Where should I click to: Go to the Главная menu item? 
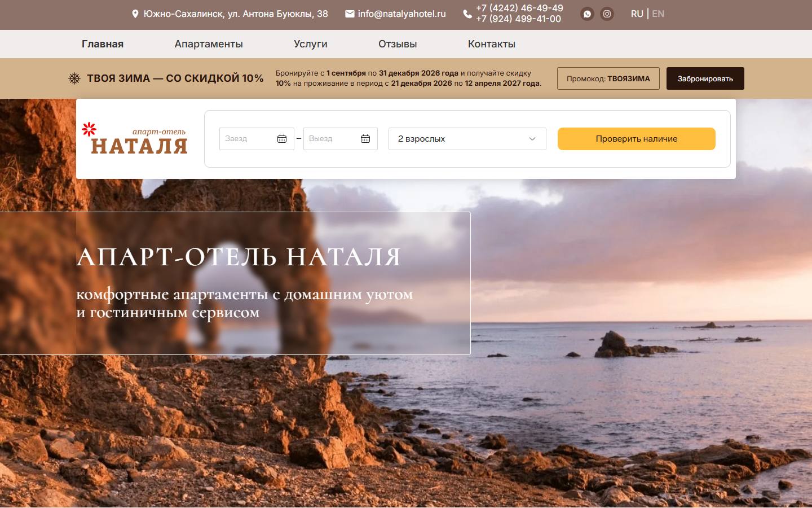[103, 44]
